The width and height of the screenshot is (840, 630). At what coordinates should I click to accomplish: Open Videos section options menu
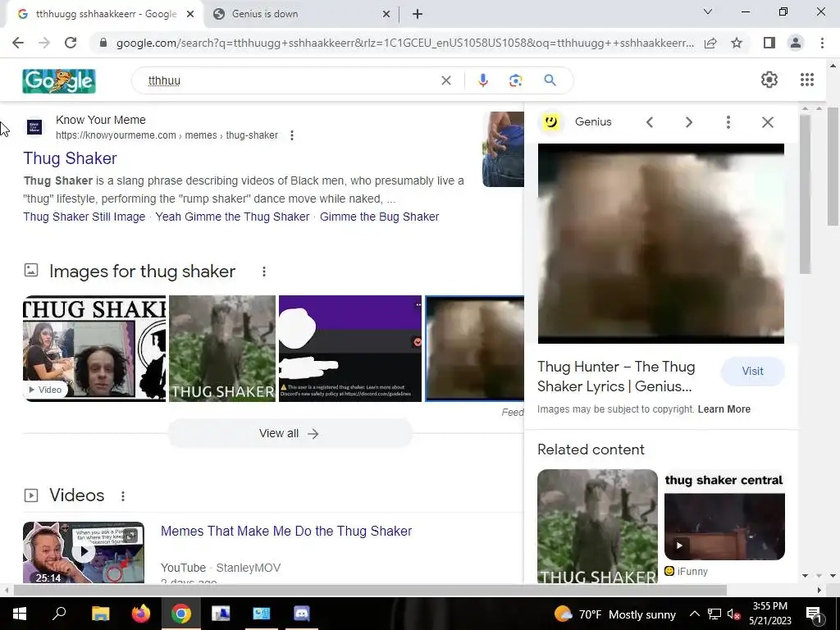(x=123, y=496)
